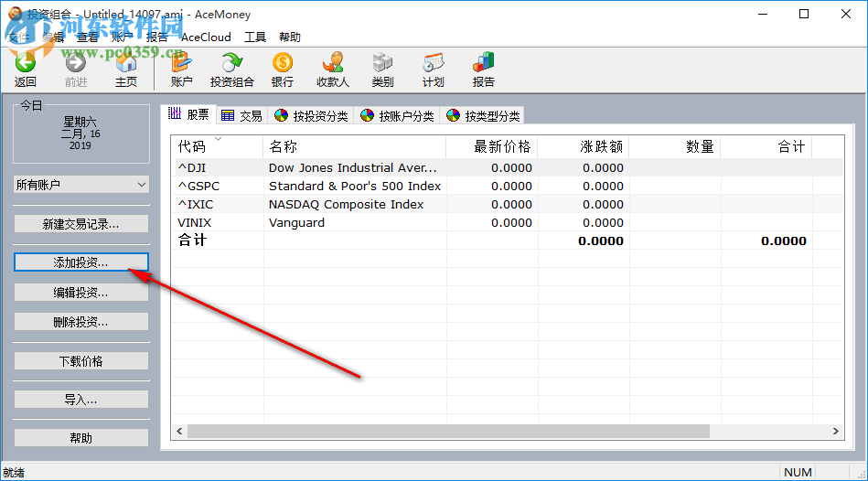Open the 收款人 payees toolbar icon
Screen dimensions: 868x481
(x=333, y=69)
